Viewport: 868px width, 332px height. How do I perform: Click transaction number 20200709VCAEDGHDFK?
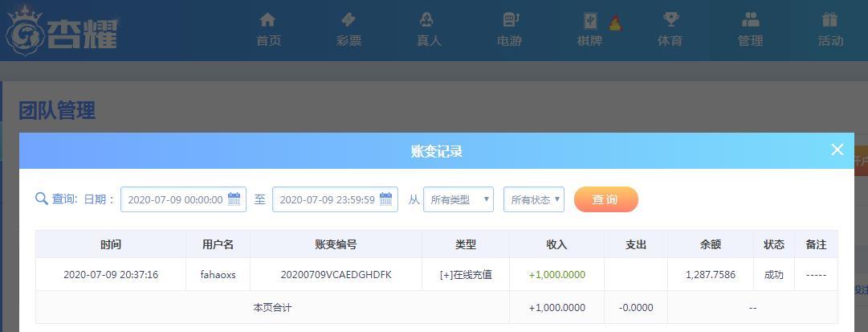336,275
